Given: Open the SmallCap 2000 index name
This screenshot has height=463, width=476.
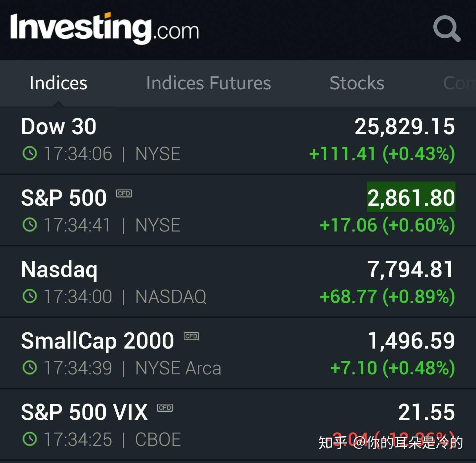Looking at the screenshot, I should [x=98, y=341].
